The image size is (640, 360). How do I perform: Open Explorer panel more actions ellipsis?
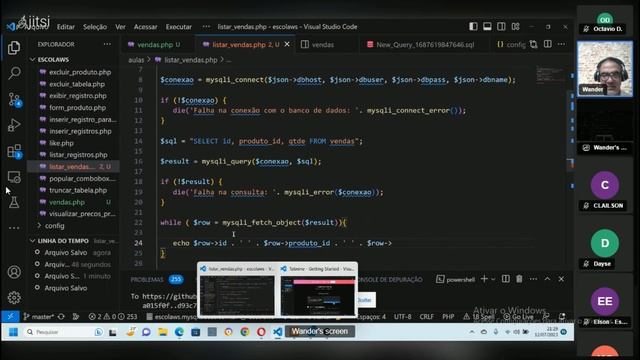pyautogui.click(x=107, y=44)
